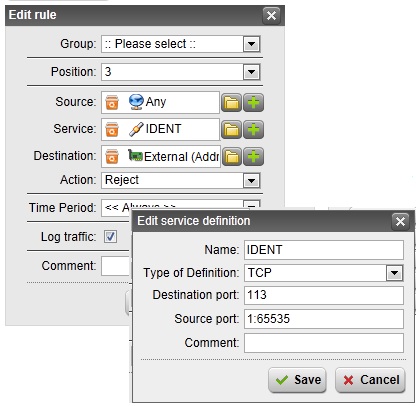Expand the Group dropdown

coord(251,44)
